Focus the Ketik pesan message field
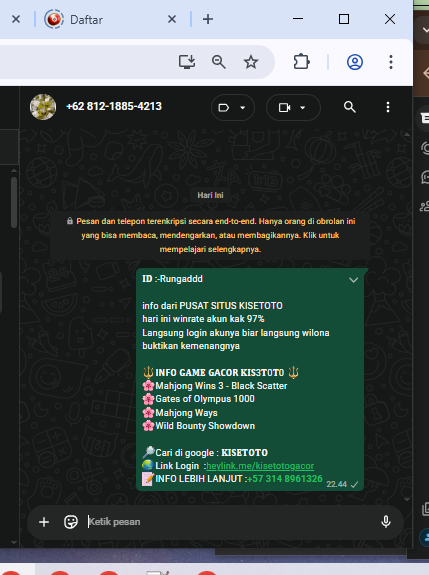Viewport: 429px width, 575px height. click(x=231, y=522)
